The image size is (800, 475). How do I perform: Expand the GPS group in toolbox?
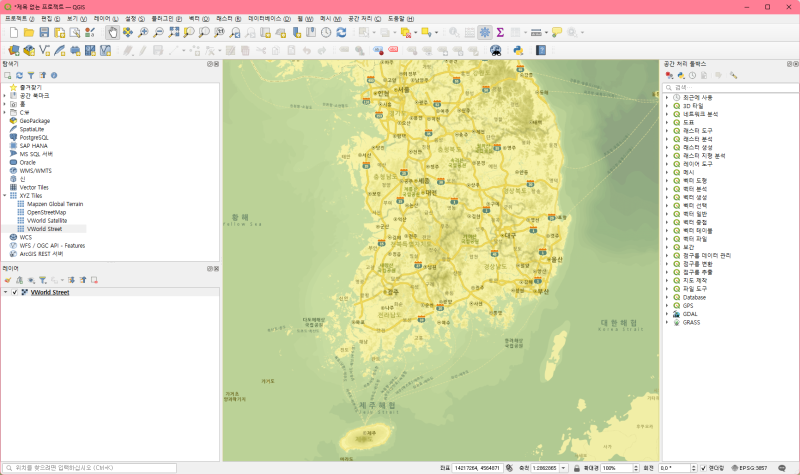(x=667, y=306)
